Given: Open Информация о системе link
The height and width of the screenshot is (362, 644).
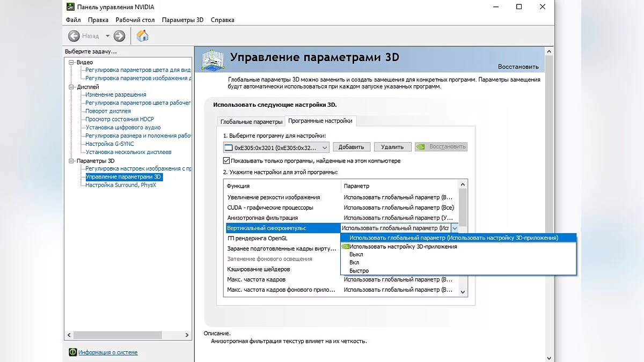Looking at the screenshot, I should click(x=108, y=352).
